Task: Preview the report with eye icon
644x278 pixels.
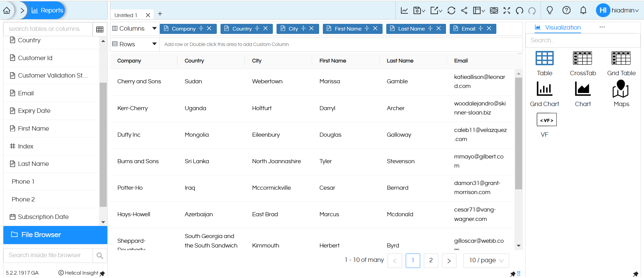Action: click(494, 10)
